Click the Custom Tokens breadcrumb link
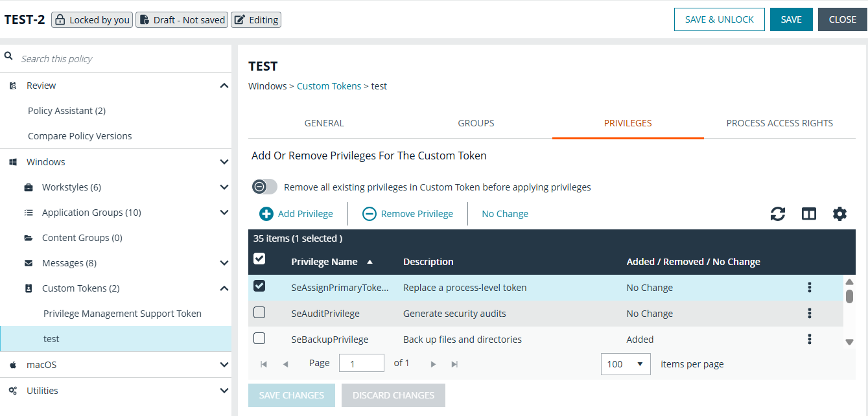The height and width of the screenshot is (416, 868). click(x=329, y=86)
